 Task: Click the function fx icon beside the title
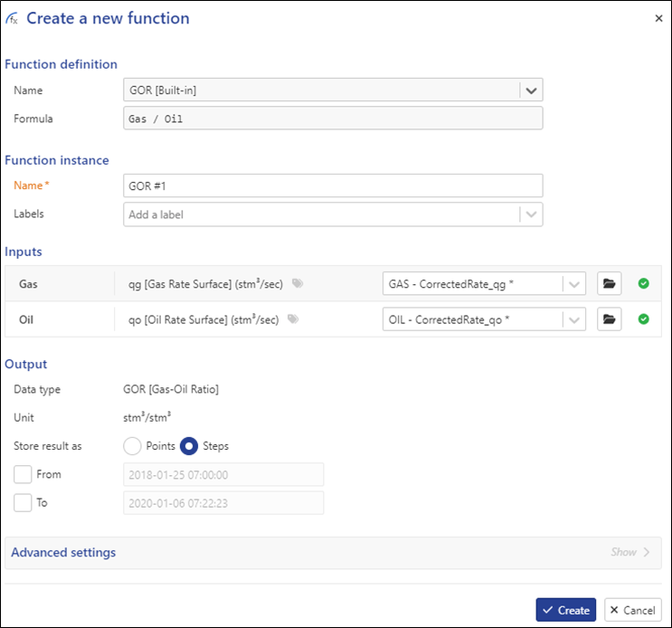(x=12, y=18)
